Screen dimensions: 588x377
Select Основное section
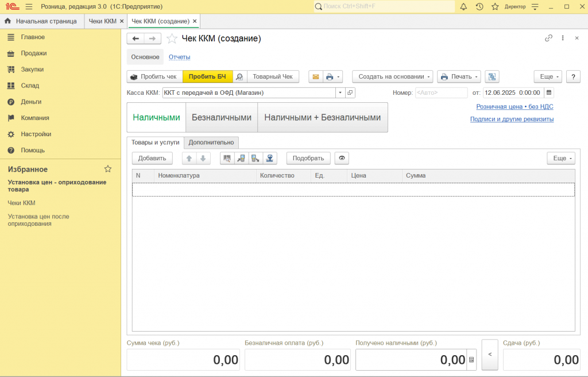pos(145,57)
